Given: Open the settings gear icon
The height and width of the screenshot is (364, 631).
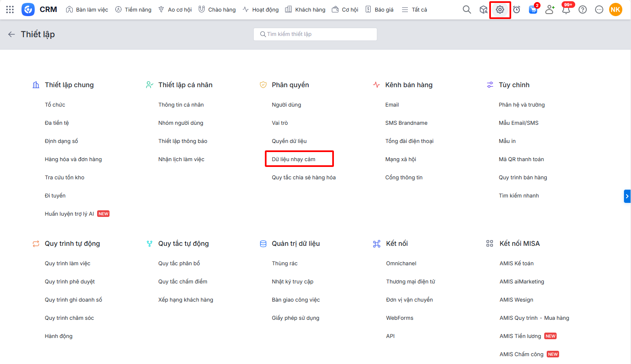Looking at the screenshot, I should tap(500, 10).
